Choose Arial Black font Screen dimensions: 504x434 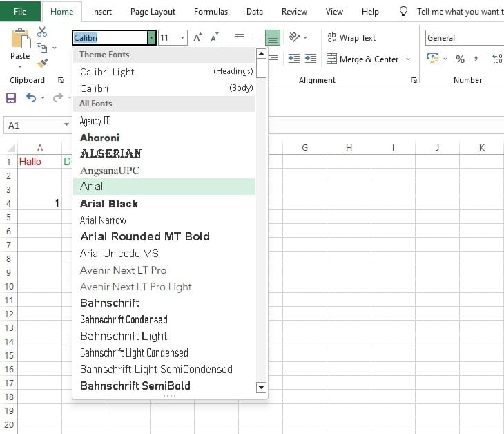164,204
